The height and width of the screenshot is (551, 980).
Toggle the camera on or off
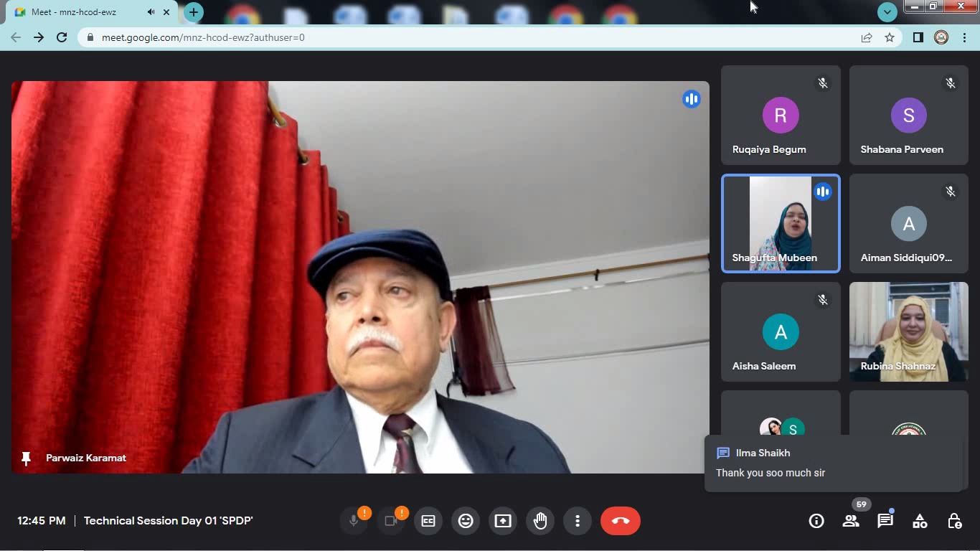pyautogui.click(x=391, y=521)
